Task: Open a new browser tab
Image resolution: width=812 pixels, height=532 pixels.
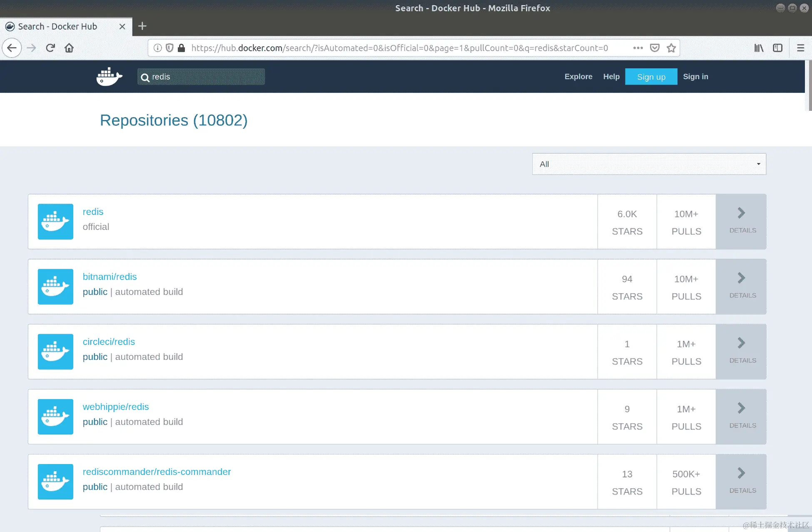Action: coord(142,26)
